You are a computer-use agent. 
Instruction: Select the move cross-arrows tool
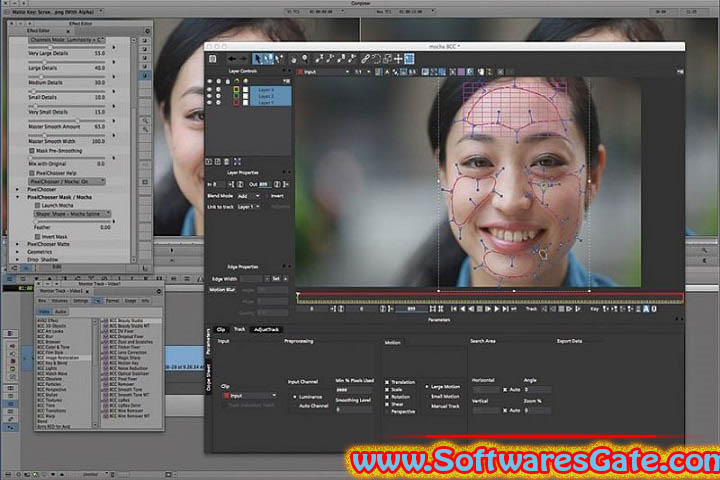pos(398,59)
